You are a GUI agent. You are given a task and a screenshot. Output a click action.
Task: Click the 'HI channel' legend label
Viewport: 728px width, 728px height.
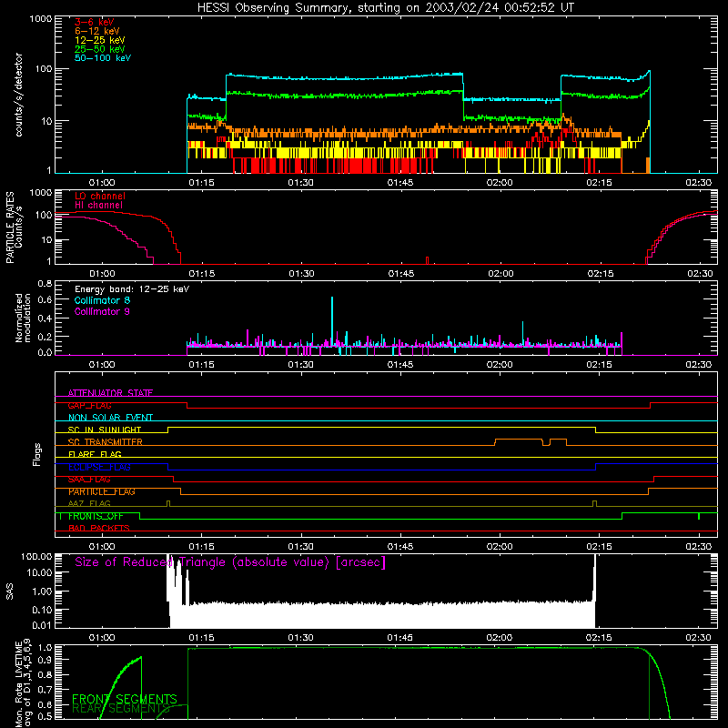98,206
